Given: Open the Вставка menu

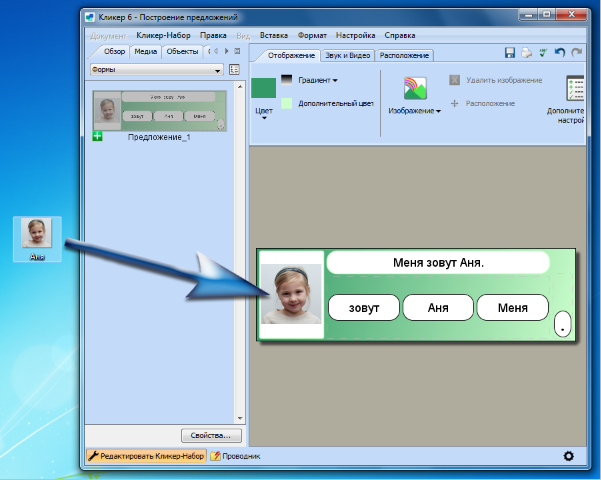Looking at the screenshot, I should [274, 35].
